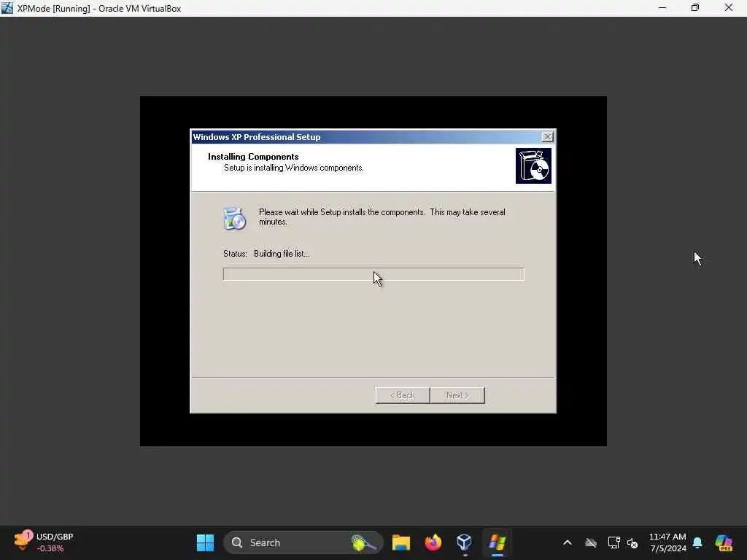The width and height of the screenshot is (747, 560).
Task: Open the clock showing 11:47 AM
Action: 667,542
